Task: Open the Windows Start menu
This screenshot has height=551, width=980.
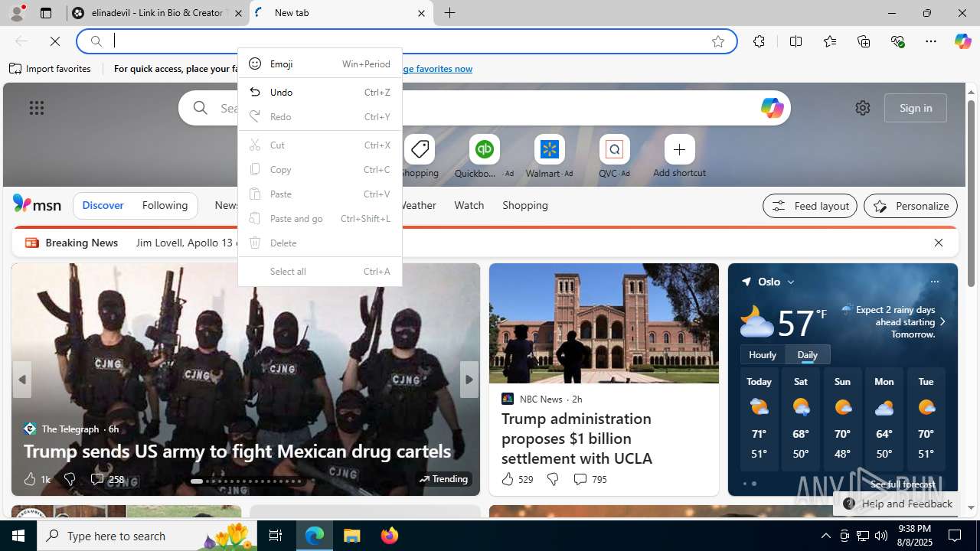Action: tap(18, 536)
